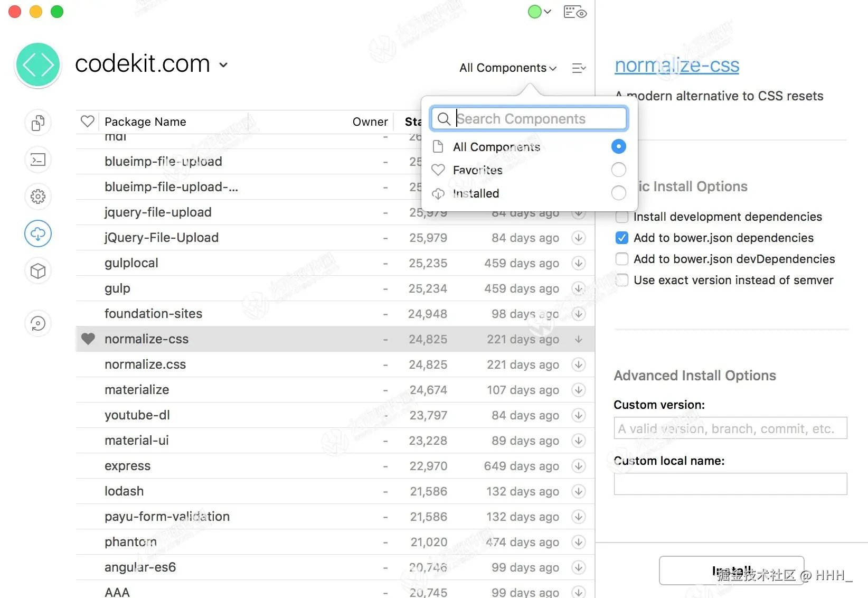Image resolution: width=868 pixels, height=598 pixels.
Task: Focus the Search Components field
Action: (529, 119)
